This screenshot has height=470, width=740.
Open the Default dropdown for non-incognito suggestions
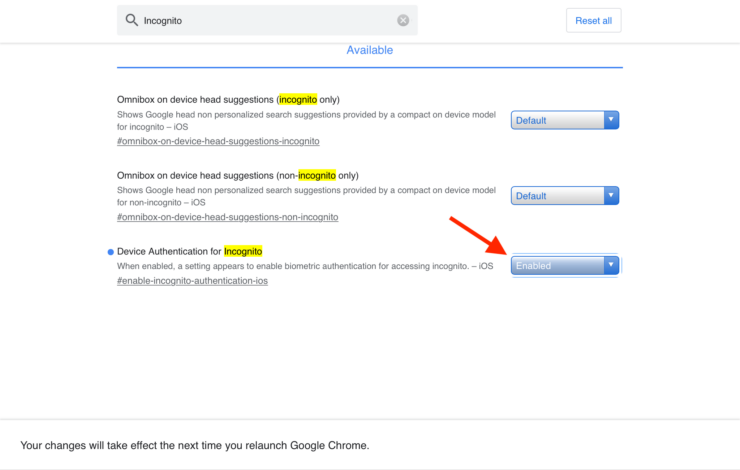click(565, 196)
